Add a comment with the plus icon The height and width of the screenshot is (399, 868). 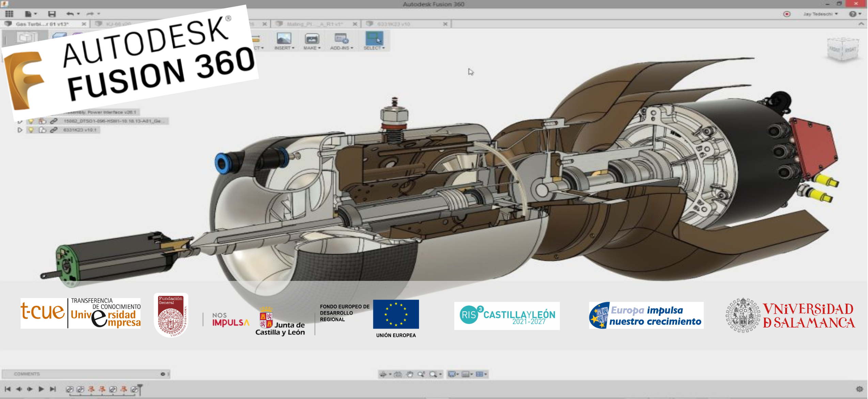(163, 374)
